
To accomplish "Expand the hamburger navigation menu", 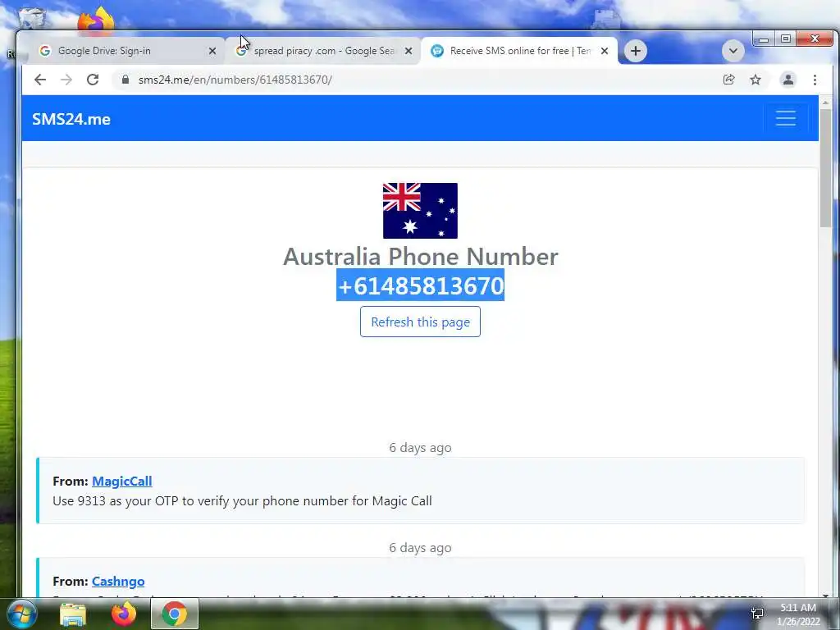I will (x=785, y=118).
